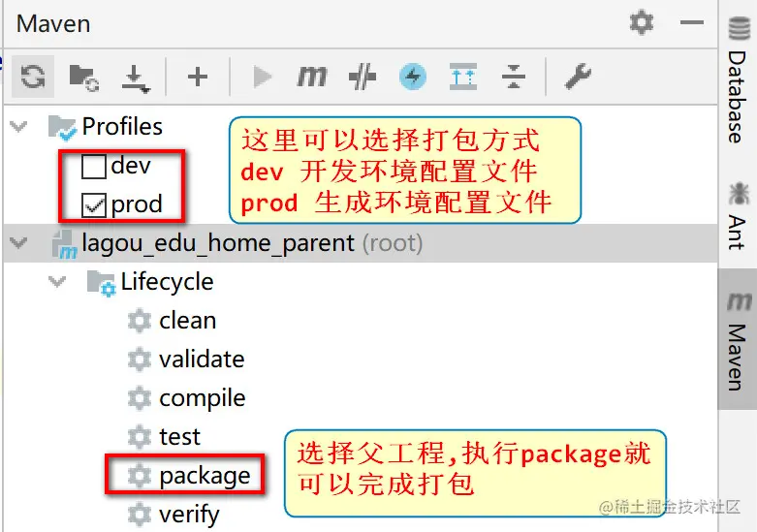Toggle Skip Tests Mode lightning icon
The image size is (757, 532).
pyautogui.click(x=413, y=77)
